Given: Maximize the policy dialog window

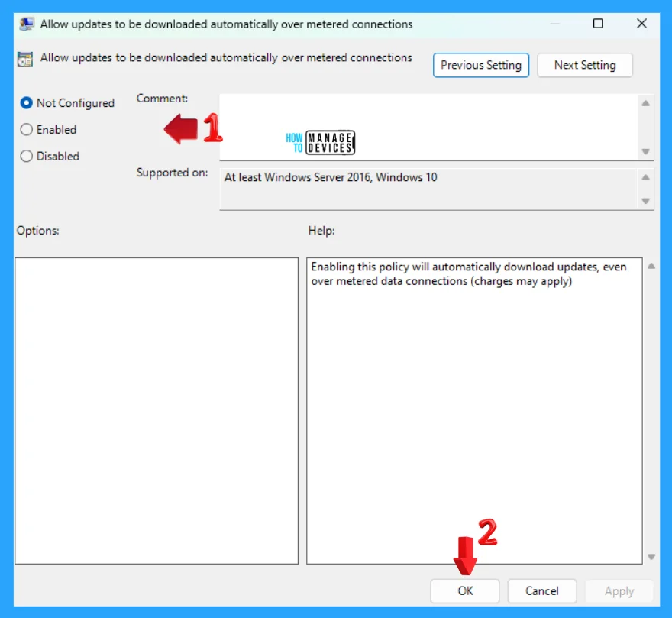Looking at the screenshot, I should point(598,24).
